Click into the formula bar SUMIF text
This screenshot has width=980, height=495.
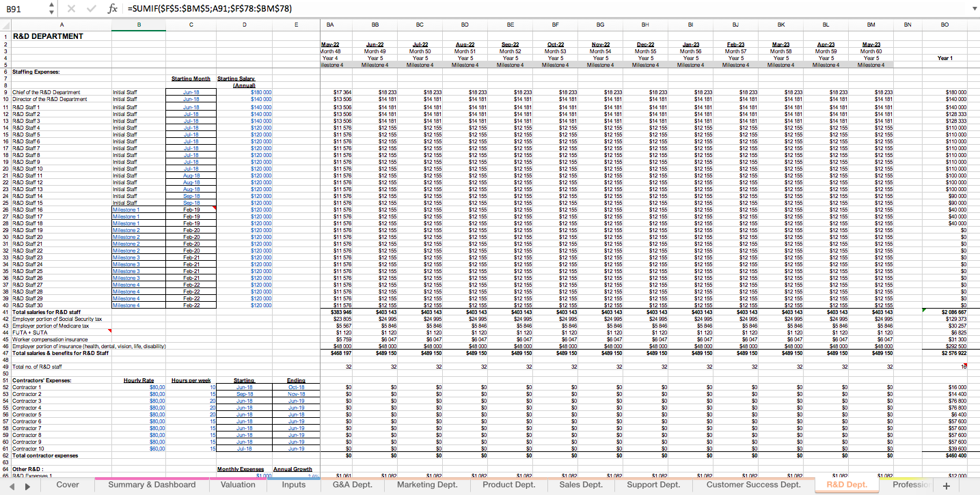tap(210, 8)
